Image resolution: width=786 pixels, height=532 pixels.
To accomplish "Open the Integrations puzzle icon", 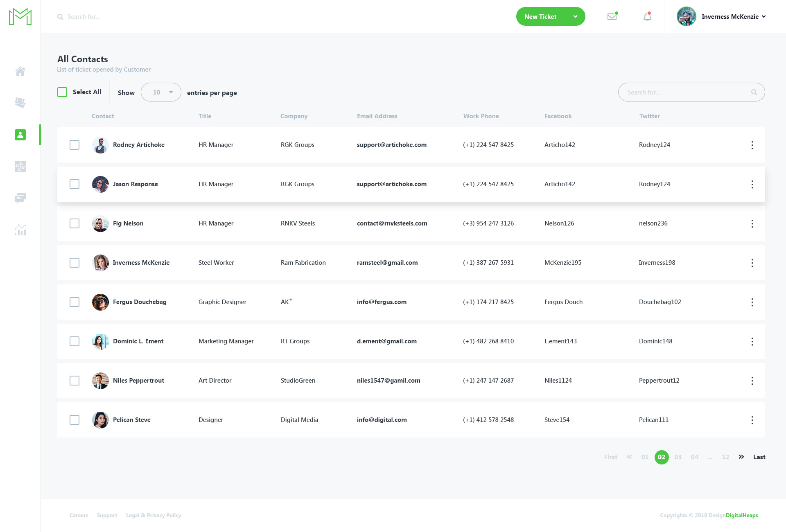I will tap(20, 167).
